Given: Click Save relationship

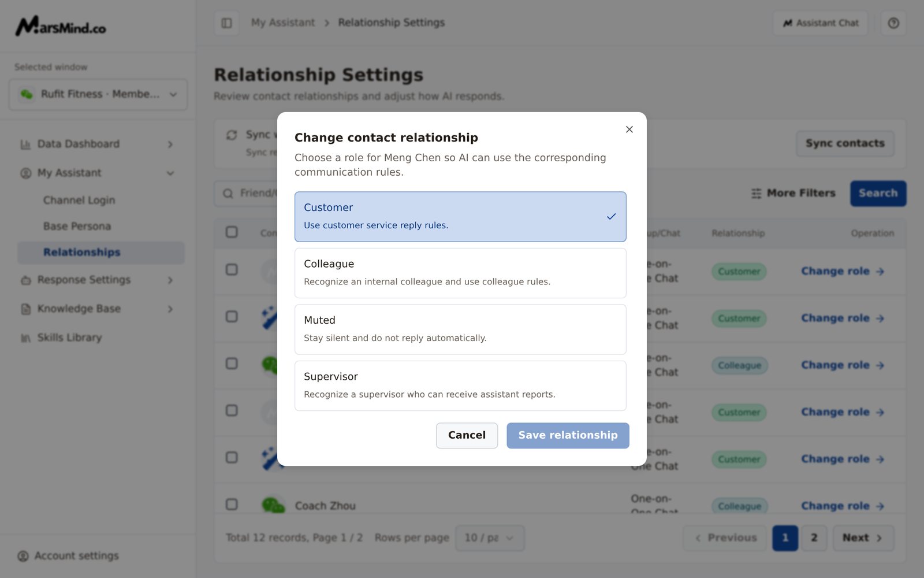Looking at the screenshot, I should pyautogui.click(x=568, y=435).
